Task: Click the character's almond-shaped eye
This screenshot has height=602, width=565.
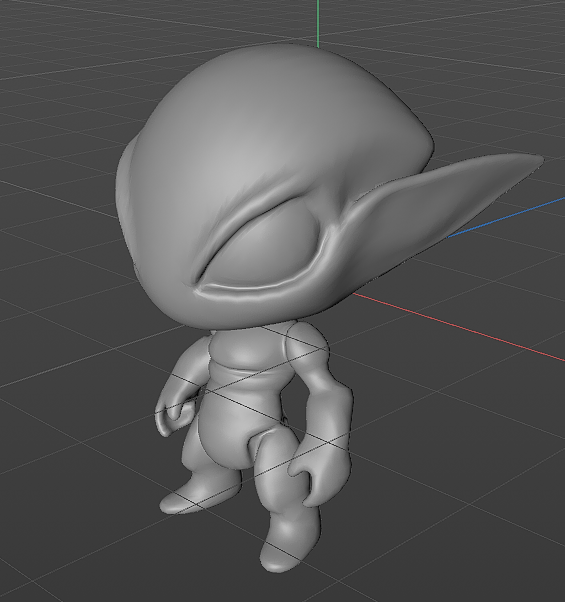Action: coord(263,243)
